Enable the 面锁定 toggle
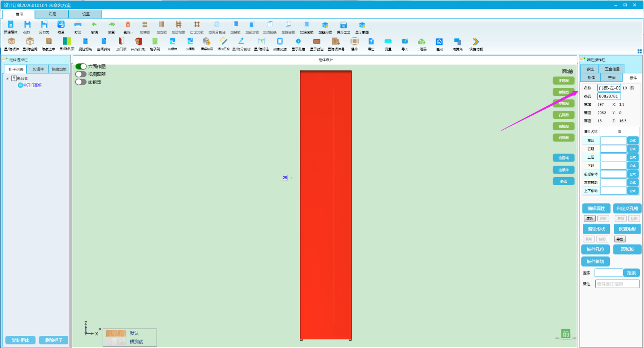Image resolution: width=644 pixels, height=348 pixels. coord(81,82)
